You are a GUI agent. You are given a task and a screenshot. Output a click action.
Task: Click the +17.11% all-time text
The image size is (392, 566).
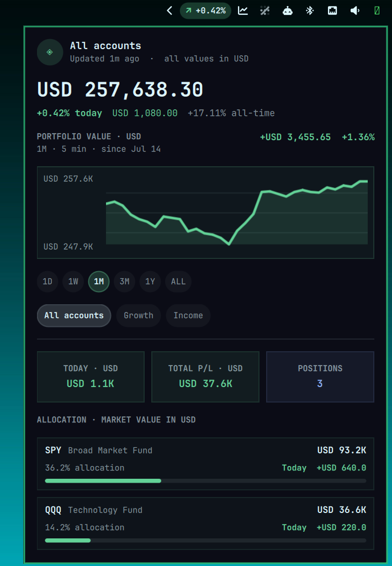231,113
